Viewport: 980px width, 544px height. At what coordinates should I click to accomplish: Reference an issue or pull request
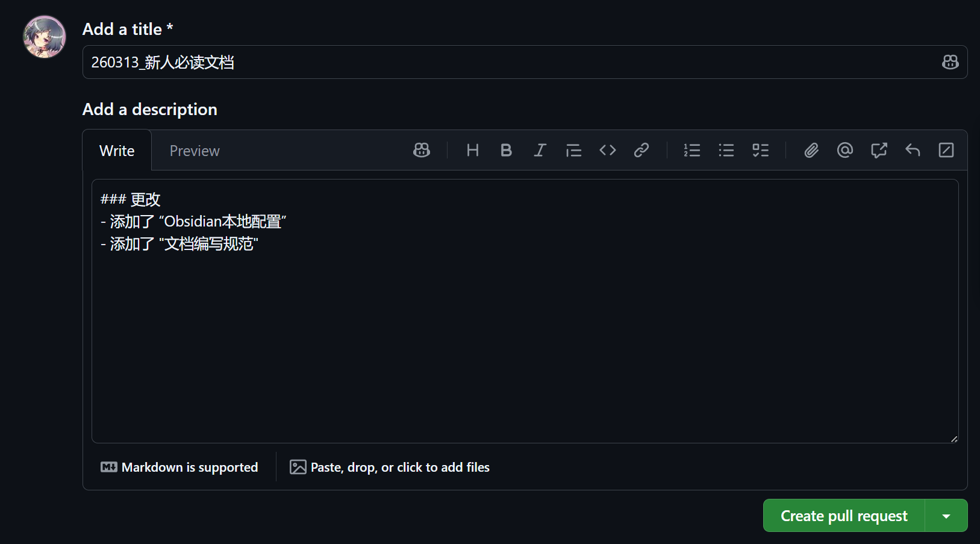click(x=879, y=150)
